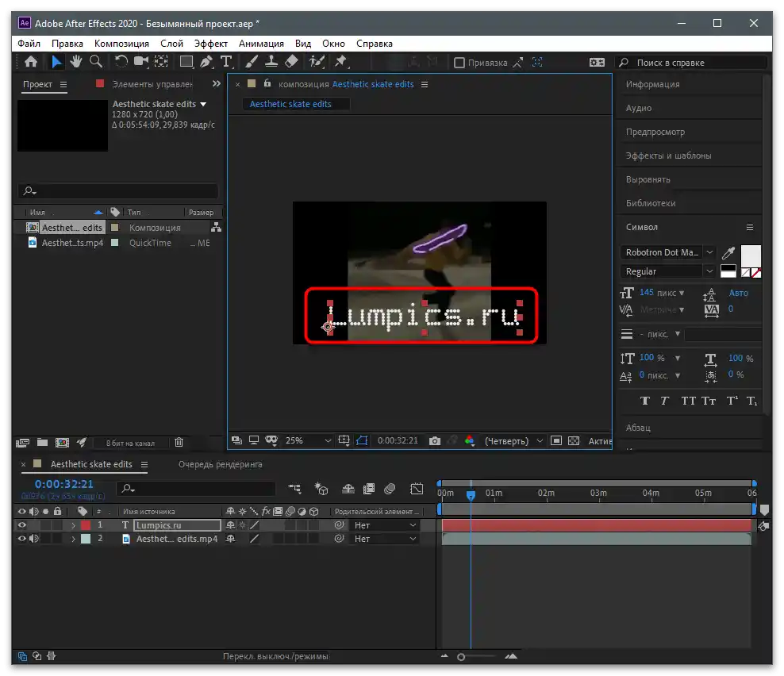The width and height of the screenshot is (784, 676).
Task: Click the timeline zoom slider handle
Action: click(461, 657)
